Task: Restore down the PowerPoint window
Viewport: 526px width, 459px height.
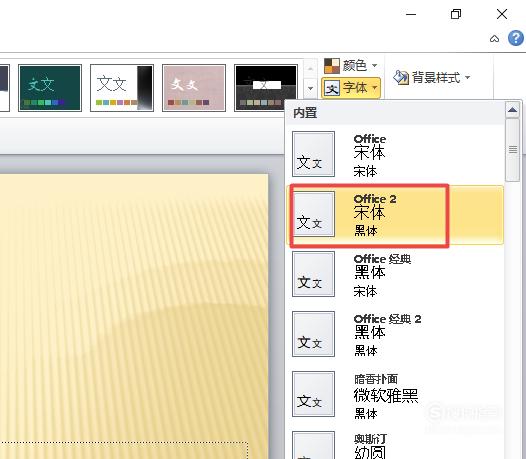Action: (x=456, y=14)
